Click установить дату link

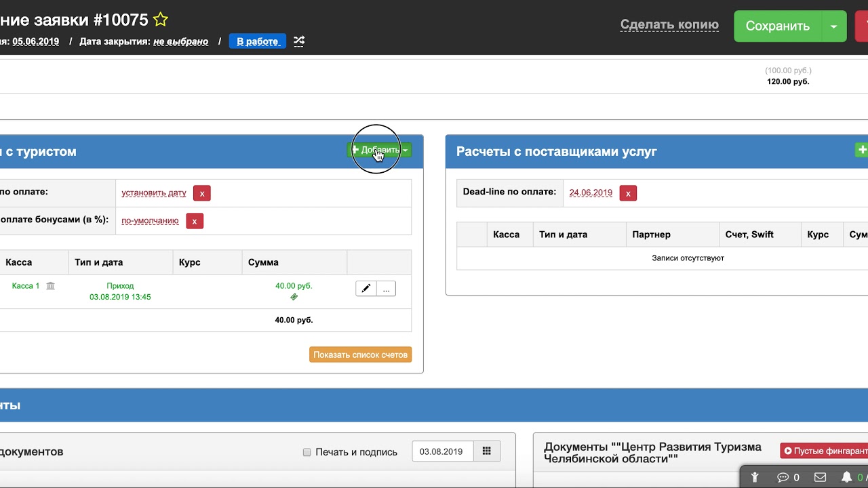(154, 192)
